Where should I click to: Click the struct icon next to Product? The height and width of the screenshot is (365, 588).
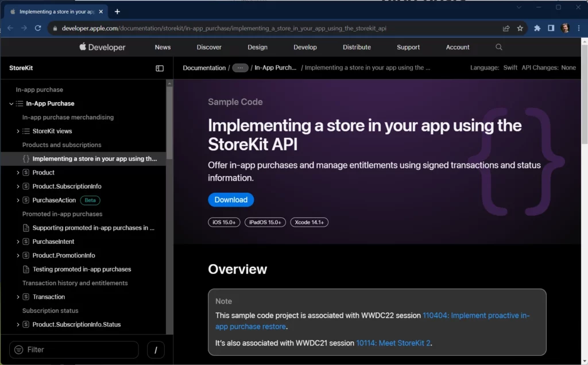(26, 172)
